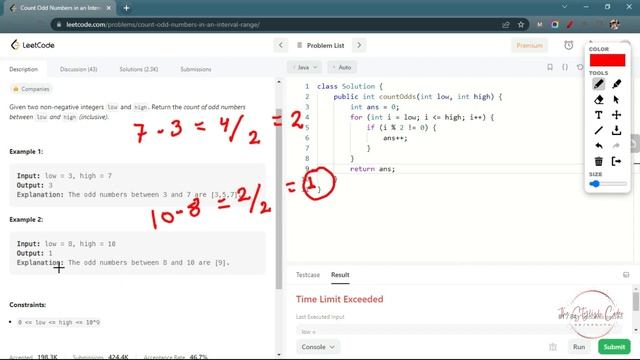
Task: Select the move tool
Action: (616, 115)
